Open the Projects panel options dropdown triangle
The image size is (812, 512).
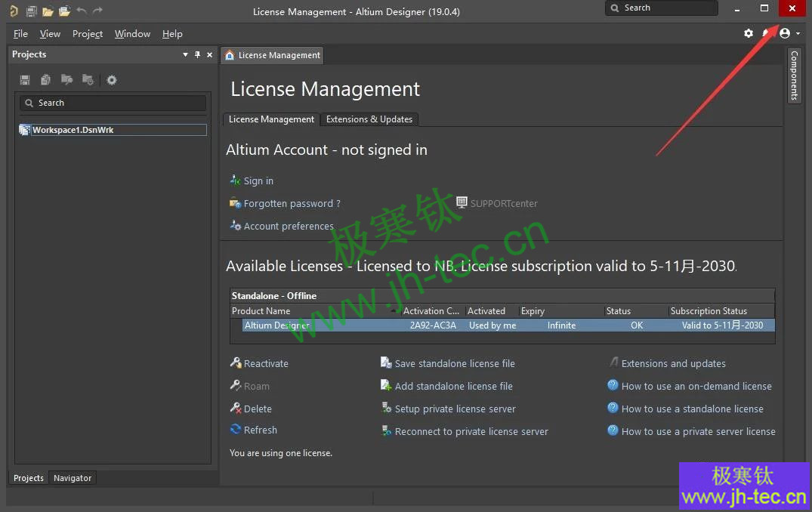[x=185, y=54]
